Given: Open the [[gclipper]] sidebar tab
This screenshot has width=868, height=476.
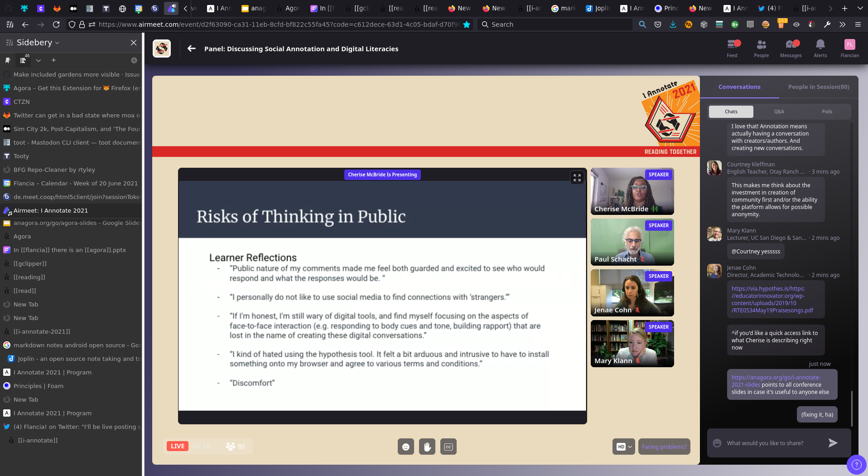Looking at the screenshot, I should 71,263.
